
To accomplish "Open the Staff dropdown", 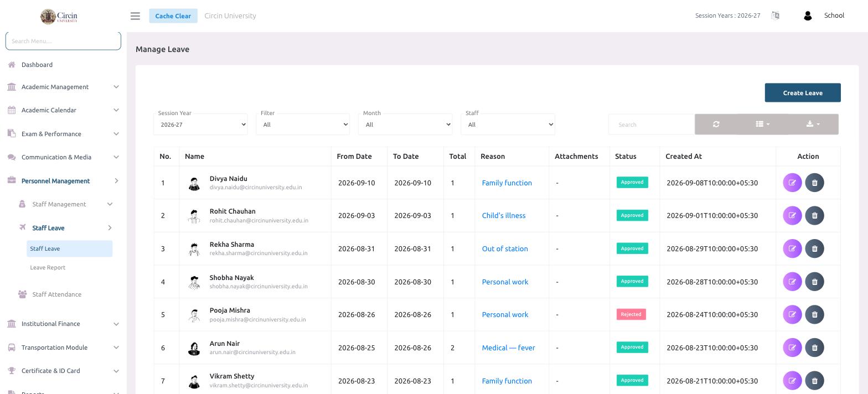I will 508,124.
